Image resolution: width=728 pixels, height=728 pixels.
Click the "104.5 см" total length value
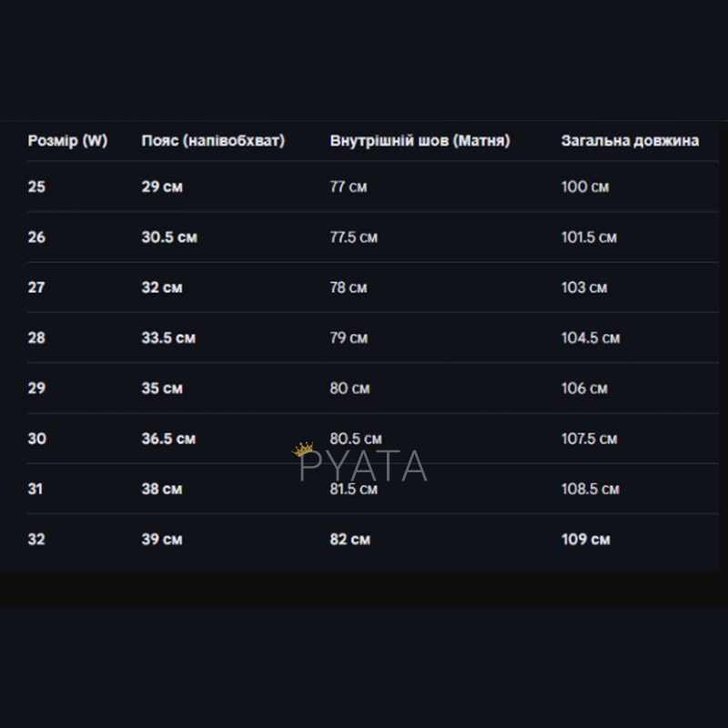point(591,338)
